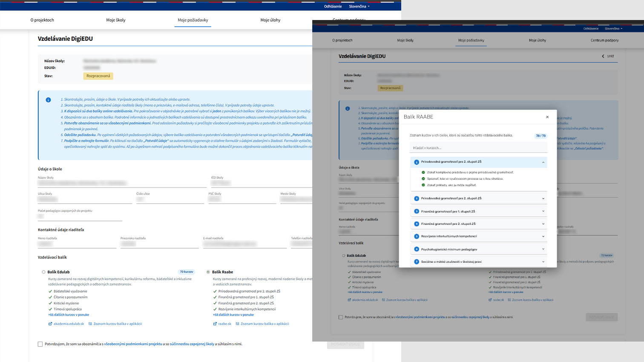
Task: Open Centrum podpory tab in right window
Action: coord(604,40)
